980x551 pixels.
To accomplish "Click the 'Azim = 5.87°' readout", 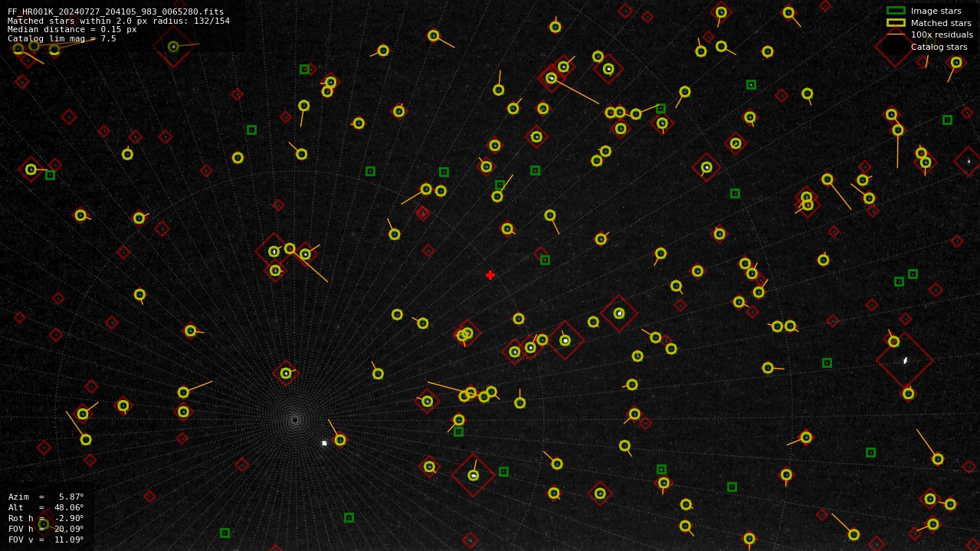I will point(46,497).
